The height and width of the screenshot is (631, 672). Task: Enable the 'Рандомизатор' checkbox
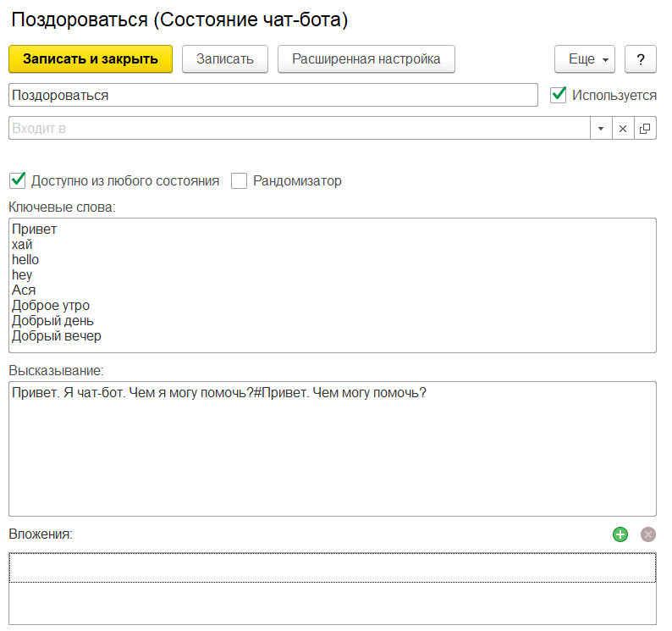click(x=240, y=180)
